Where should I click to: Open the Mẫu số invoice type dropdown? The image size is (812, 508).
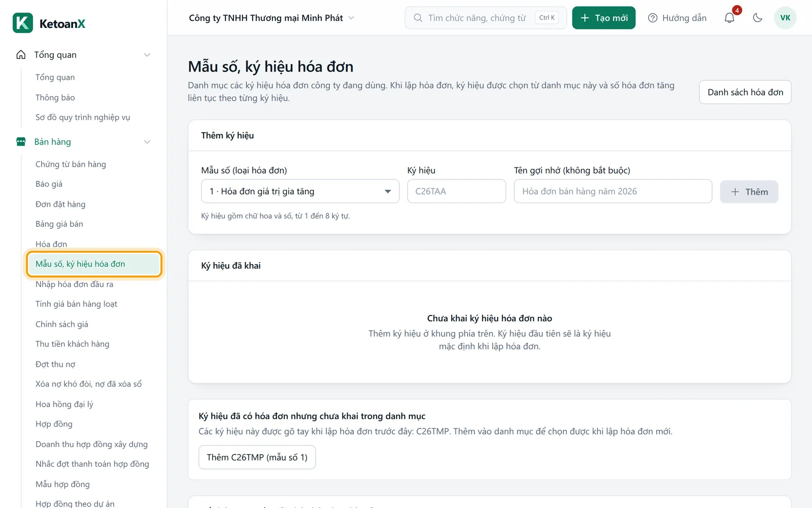coord(300,192)
